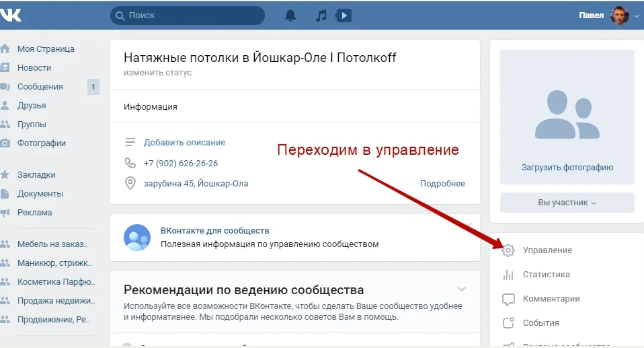Click the unread messages counter badge

click(x=93, y=87)
